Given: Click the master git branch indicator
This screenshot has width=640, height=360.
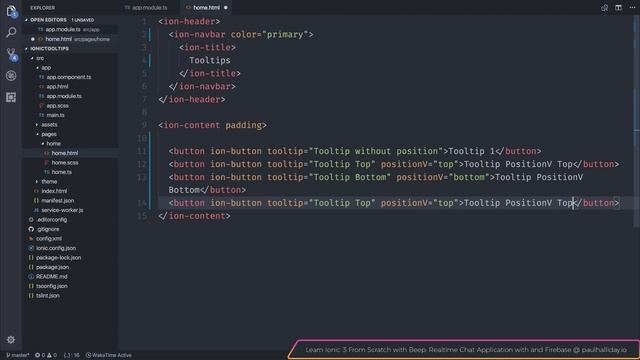Looking at the screenshot, I should [18, 355].
